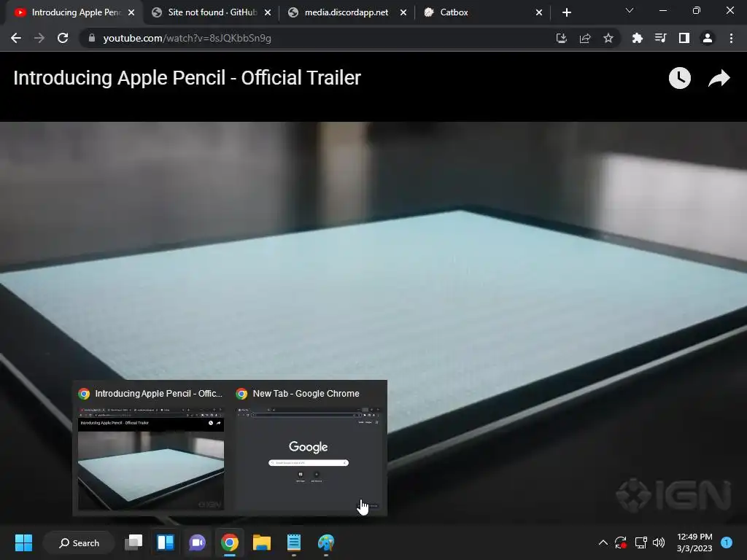Switch to media.discordapp.net tab
The width and height of the screenshot is (747, 560).
click(347, 12)
